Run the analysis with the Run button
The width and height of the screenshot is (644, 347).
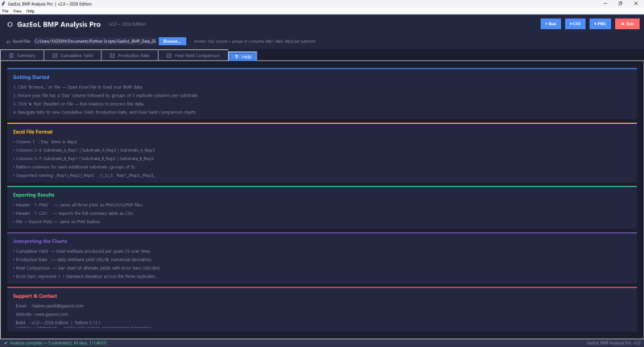[551, 24]
